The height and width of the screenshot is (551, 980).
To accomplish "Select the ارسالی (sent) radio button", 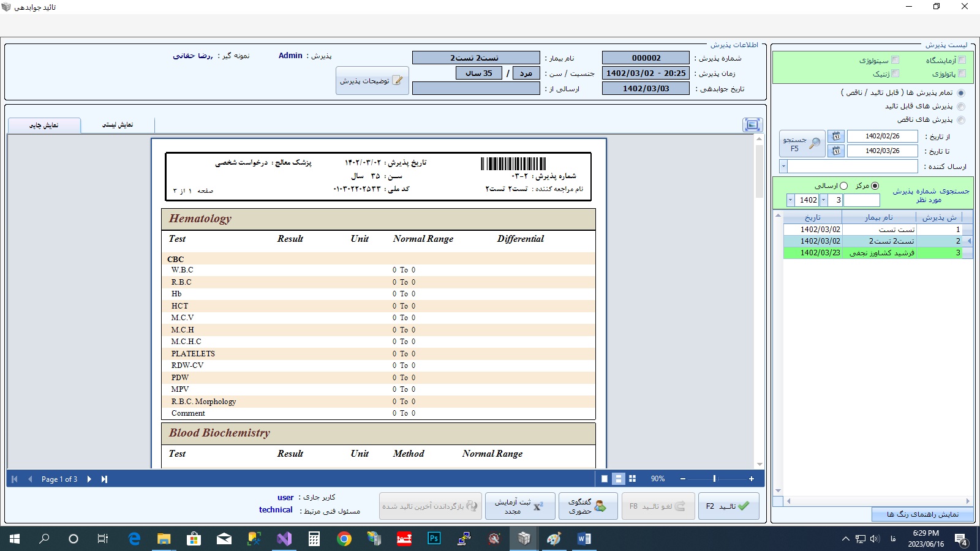I will 843,186.
